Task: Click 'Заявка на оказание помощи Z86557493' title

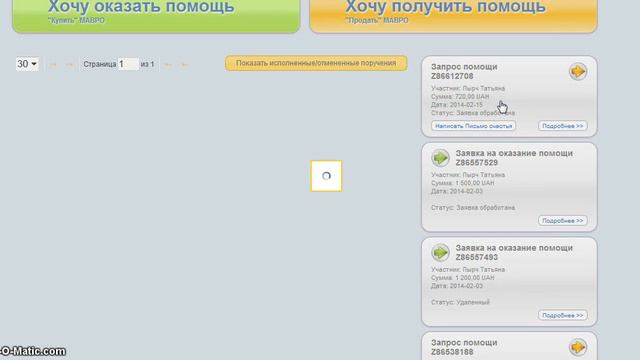Action: click(514, 253)
